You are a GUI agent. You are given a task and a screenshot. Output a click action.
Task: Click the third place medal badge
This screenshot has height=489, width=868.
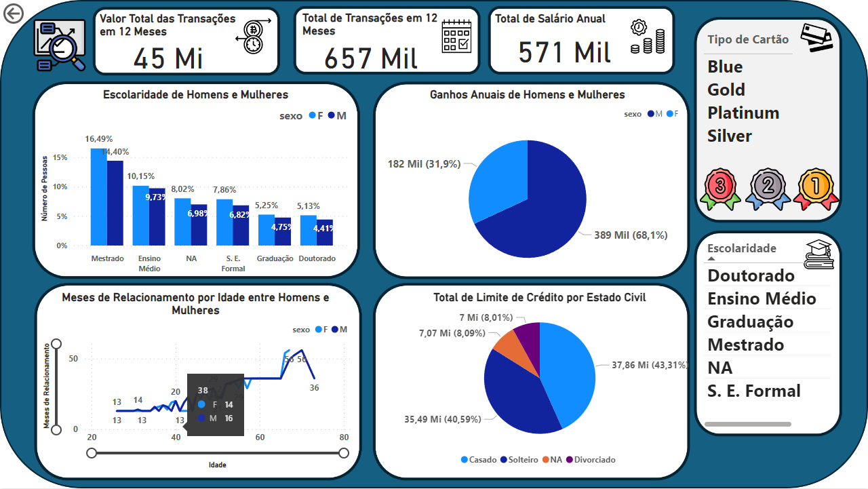[x=721, y=189]
